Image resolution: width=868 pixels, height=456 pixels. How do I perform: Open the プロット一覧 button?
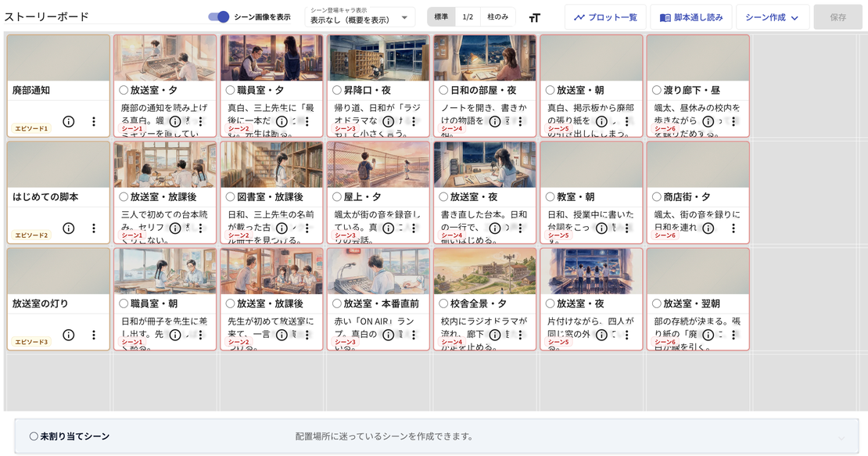(605, 17)
